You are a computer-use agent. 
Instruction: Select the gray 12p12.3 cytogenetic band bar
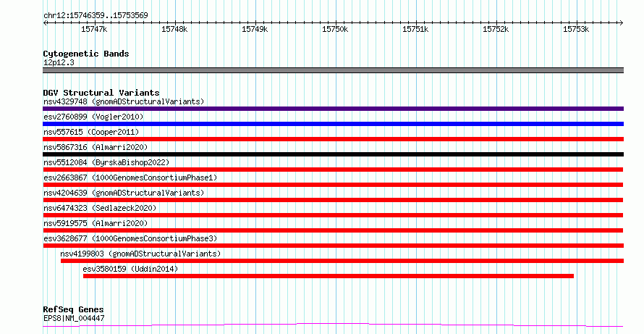(333, 70)
